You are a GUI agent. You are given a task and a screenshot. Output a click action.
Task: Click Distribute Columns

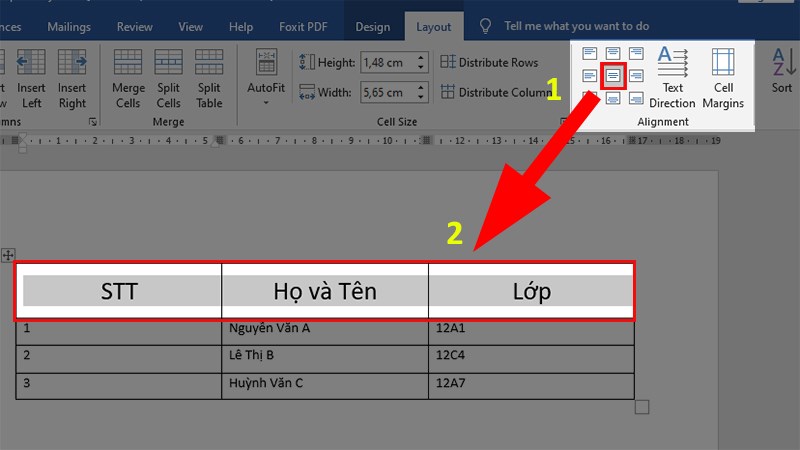pyautogui.click(x=497, y=92)
